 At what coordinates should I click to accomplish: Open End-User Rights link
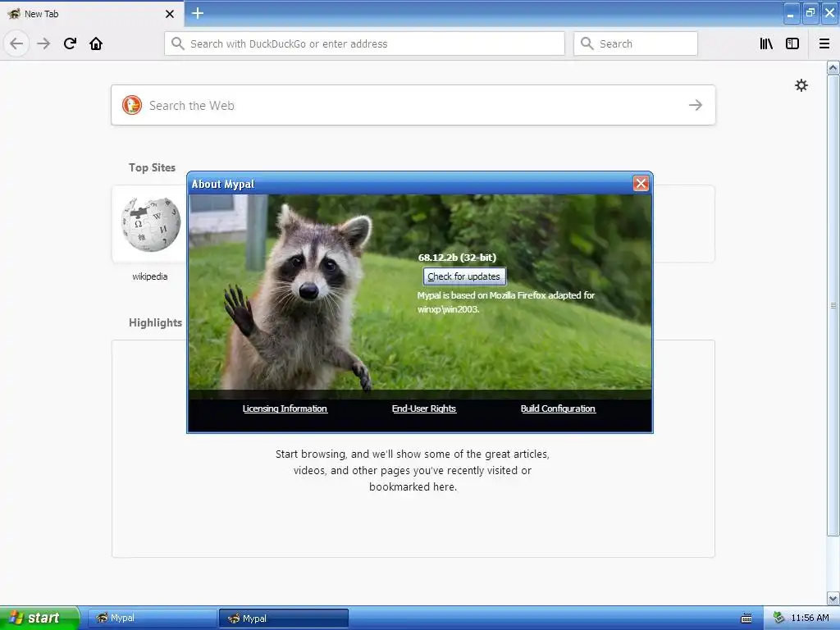[x=424, y=409]
